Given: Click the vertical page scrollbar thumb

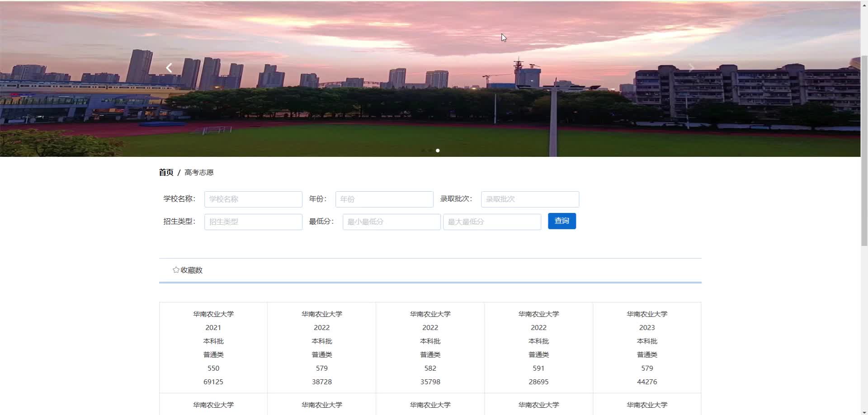Looking at the screenshot, I should [x=864, y=151].
